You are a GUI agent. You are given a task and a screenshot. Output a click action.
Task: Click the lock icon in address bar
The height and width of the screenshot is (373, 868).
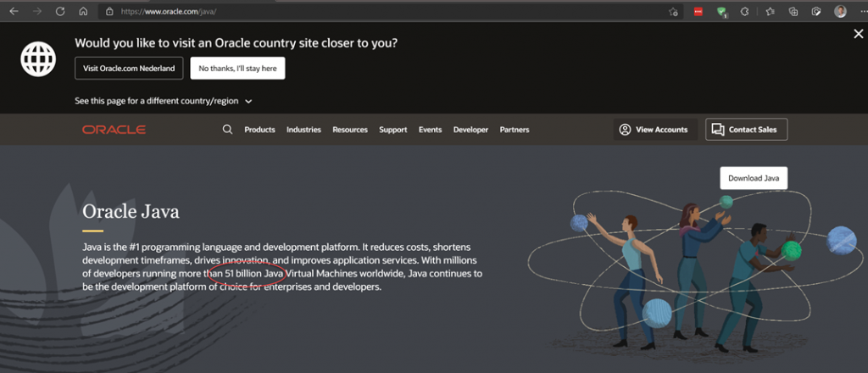109,11
